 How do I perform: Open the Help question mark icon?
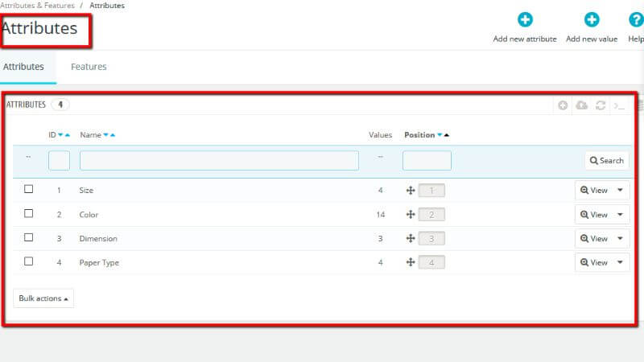pyautogui.click(x=636, y=19)
